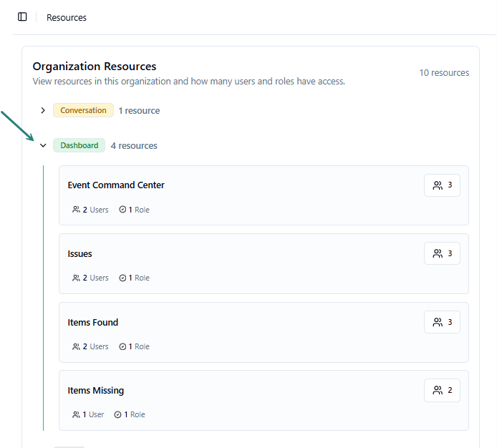The height and width of the screenshot is (448, 497).
Task: Click the Resources breadcrumb title
Action: [x=67, y=18]
